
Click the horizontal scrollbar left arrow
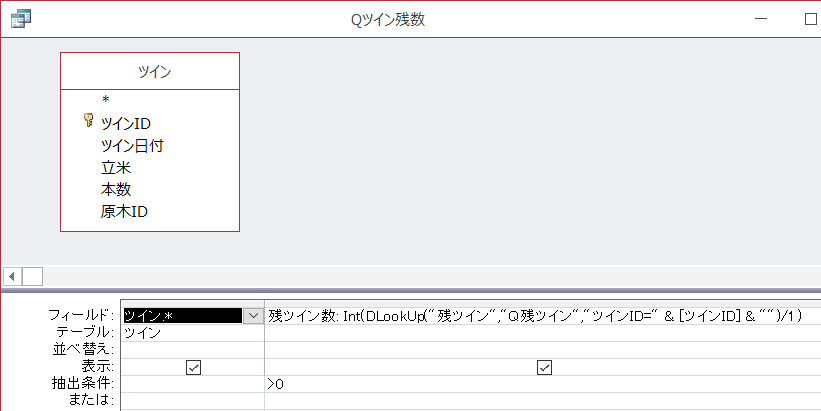12,276
